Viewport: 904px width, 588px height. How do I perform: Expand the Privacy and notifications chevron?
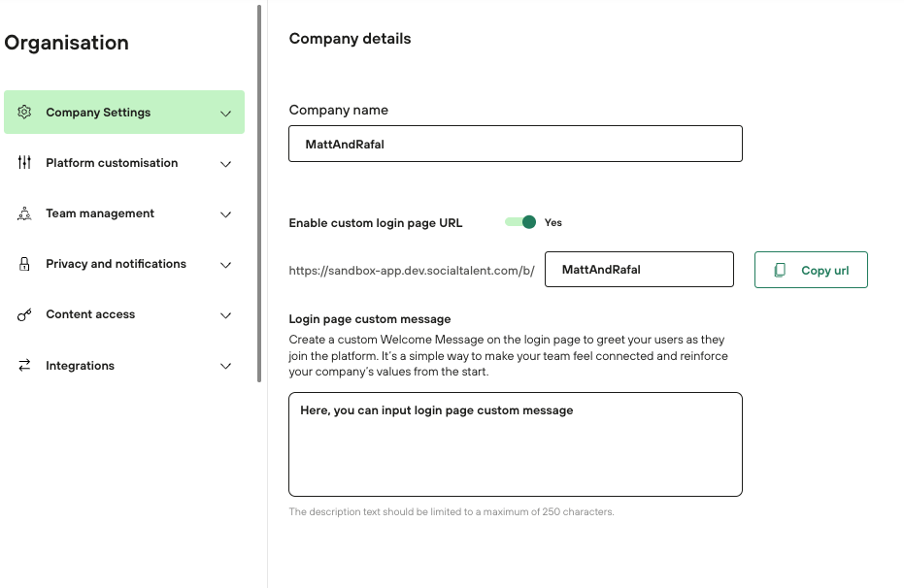[x=225, y=265]
